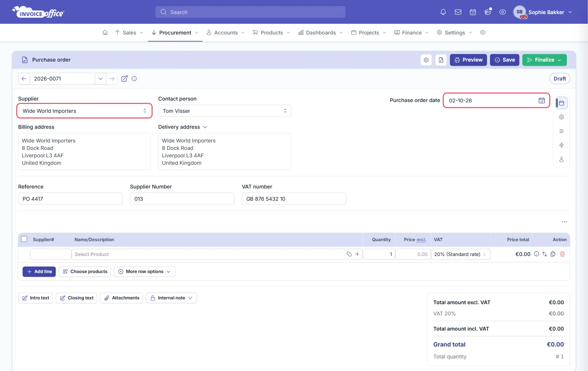The height and width of the screenshot is (371, 588).
Task: Open purchase order settings gear button
Action: point(426,60)
